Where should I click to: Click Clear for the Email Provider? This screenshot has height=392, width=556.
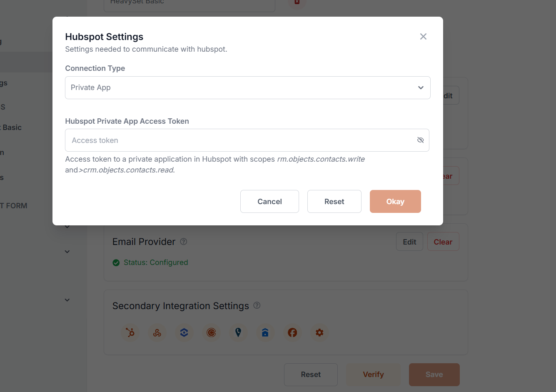443,242
